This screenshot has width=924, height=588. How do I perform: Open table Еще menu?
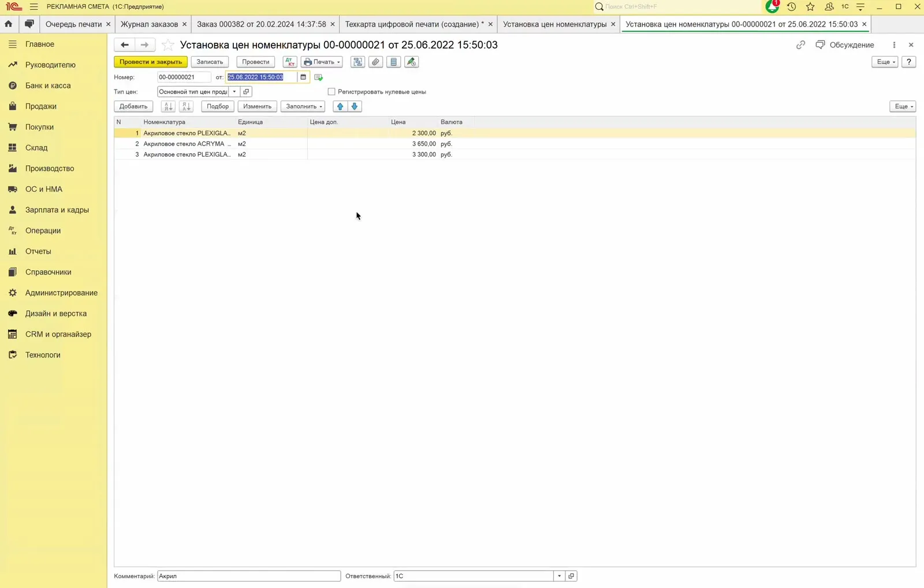pos(903,106)
